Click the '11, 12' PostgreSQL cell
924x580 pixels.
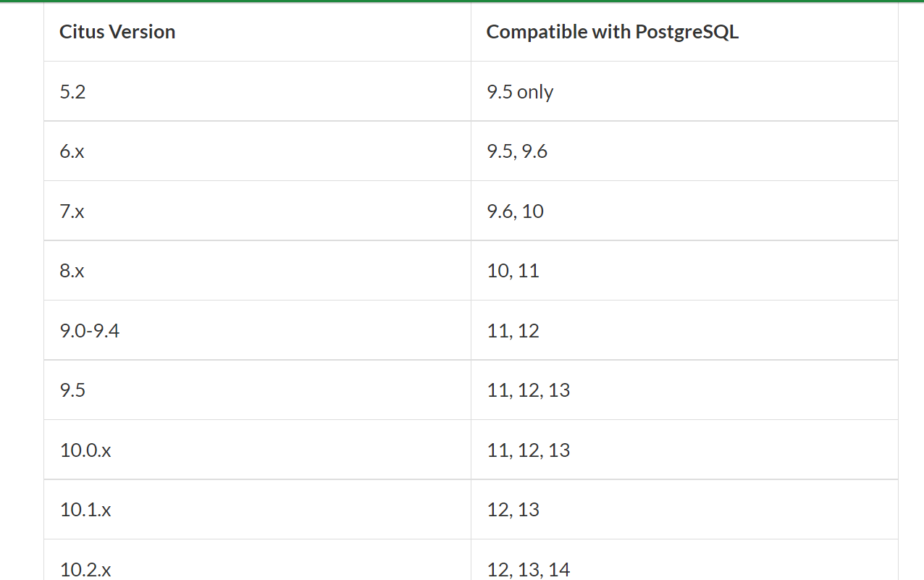513,331
